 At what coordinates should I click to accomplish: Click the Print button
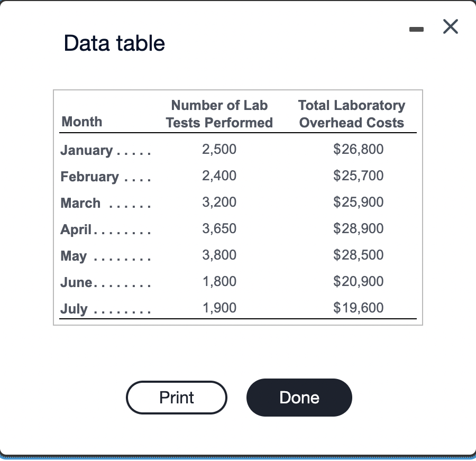coord(176,397)
